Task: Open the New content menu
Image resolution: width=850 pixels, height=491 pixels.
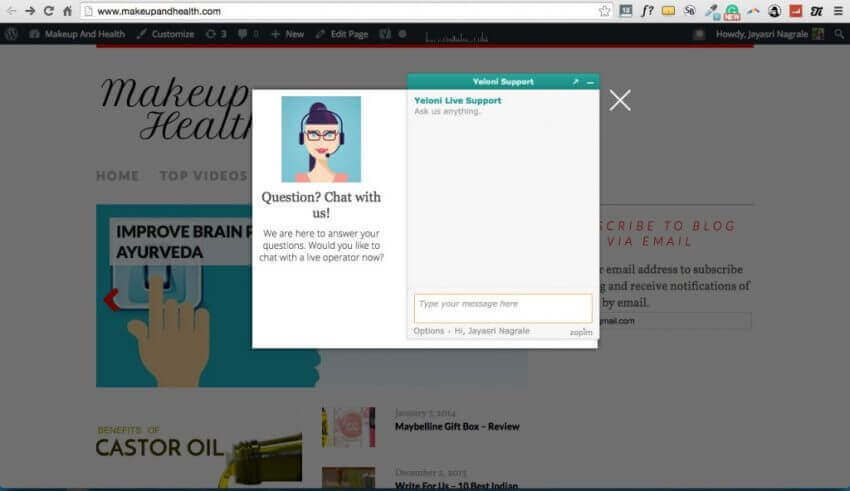Action: 287,34
